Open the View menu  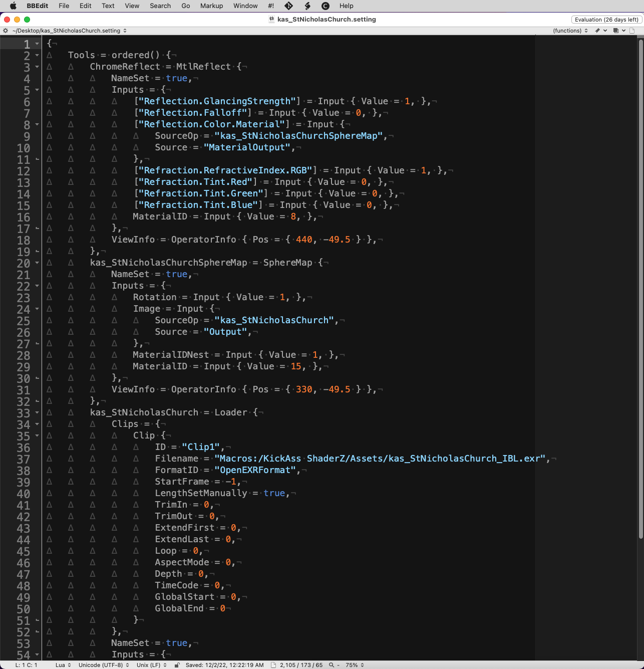coord(132,6)
